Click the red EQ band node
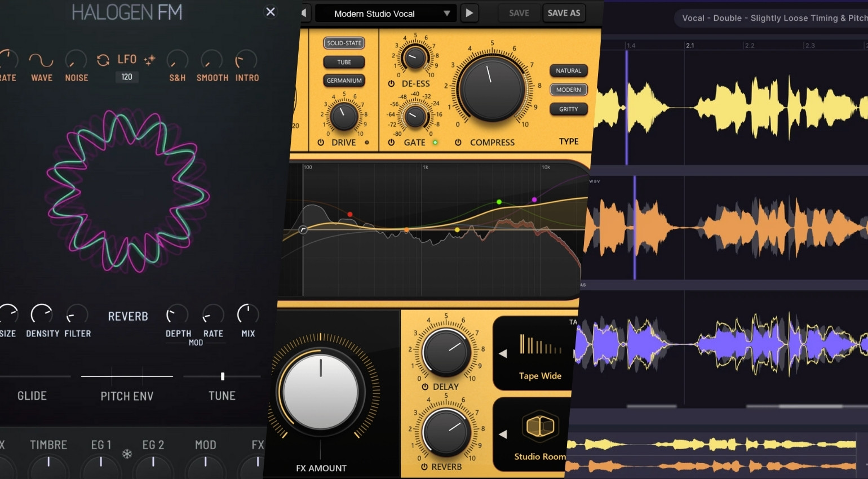Image resolution: width=868 pixels, height=479 pixels. coord(350,215)
